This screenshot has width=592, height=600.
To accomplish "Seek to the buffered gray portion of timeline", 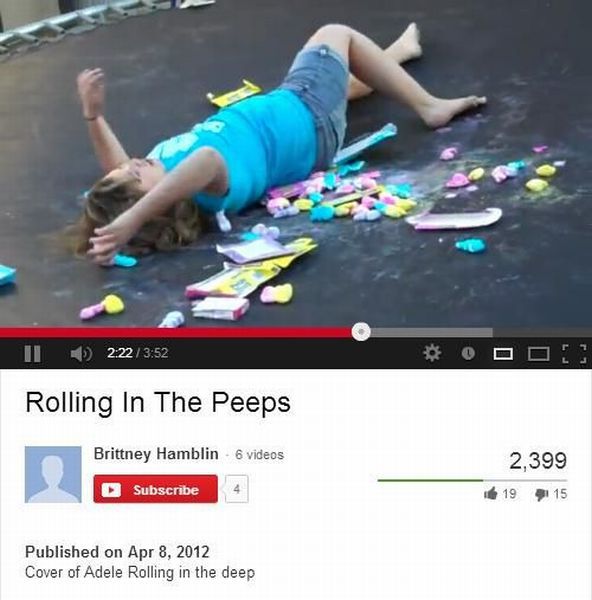I will point(431,333).
